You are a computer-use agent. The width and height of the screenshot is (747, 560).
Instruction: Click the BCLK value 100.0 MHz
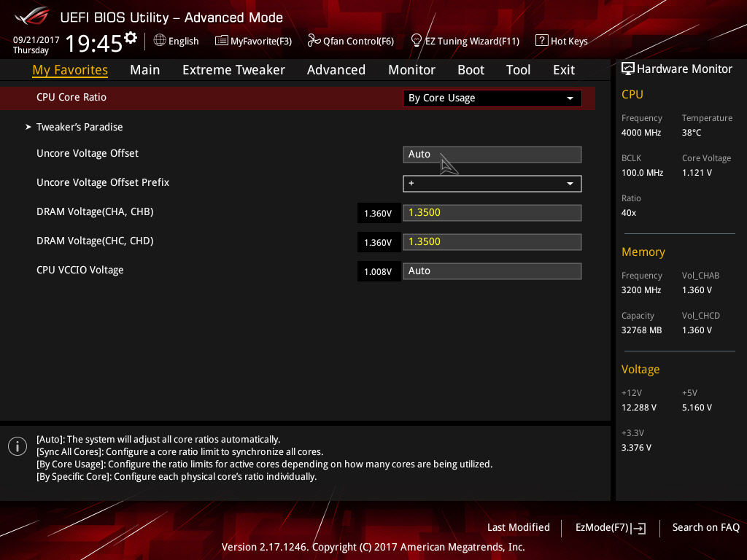642,173
